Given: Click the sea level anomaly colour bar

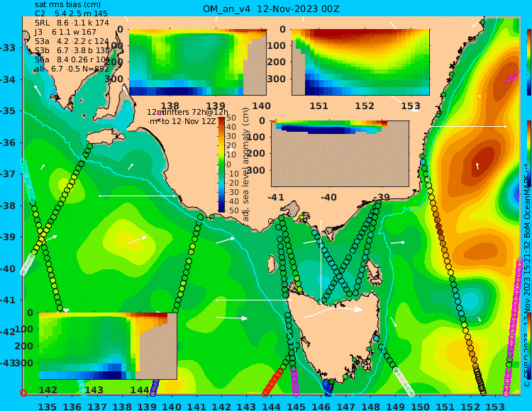Looking at the screenshot, I should click(221, 164).
